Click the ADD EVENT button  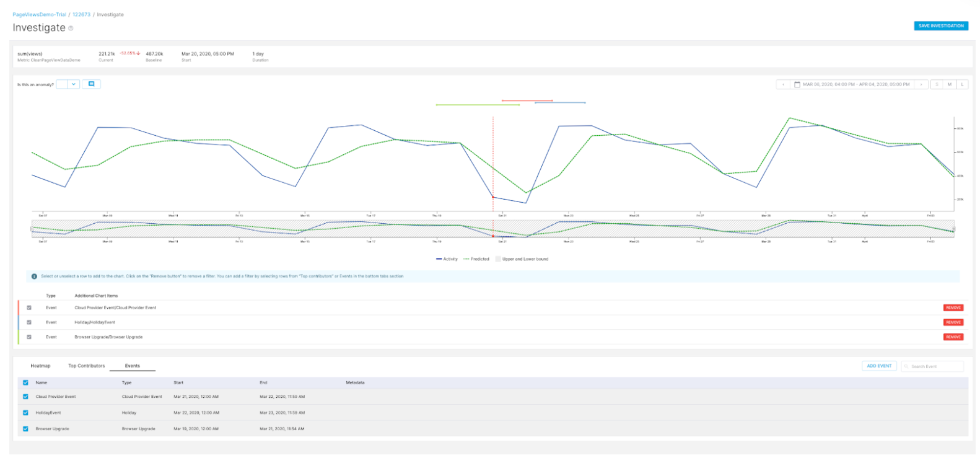(x=879, y=366)
